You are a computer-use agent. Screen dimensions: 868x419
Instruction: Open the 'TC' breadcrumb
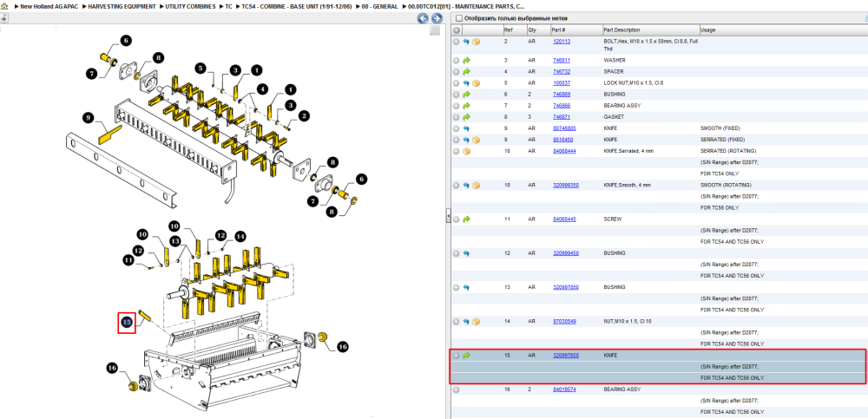click(x=228, y=6)
